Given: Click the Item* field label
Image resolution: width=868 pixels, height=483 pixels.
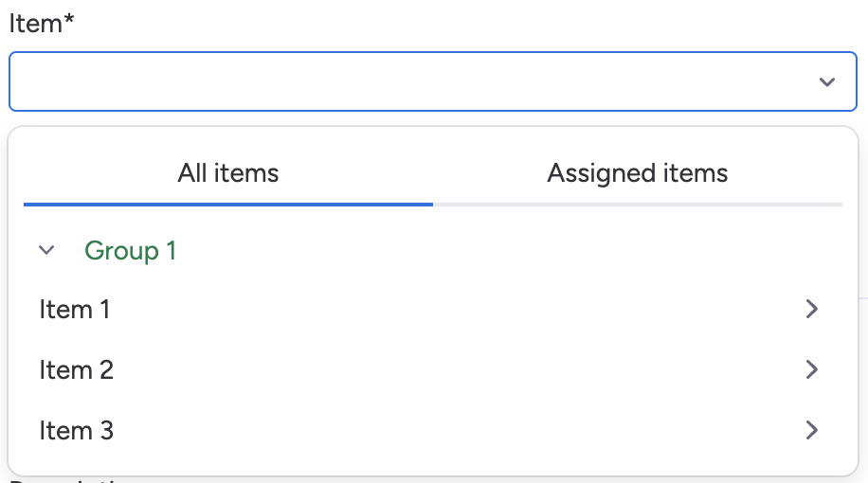Looking at the screenshot, I should tap(35, 24).
